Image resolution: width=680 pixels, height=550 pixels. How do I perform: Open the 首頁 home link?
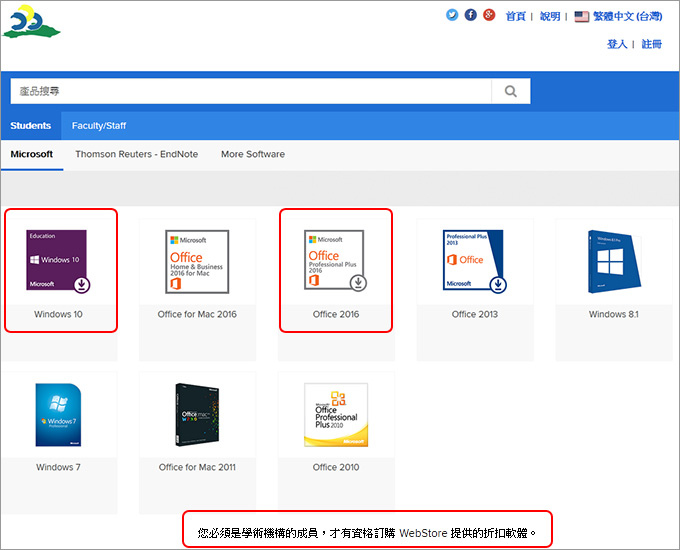coord(515,16)
